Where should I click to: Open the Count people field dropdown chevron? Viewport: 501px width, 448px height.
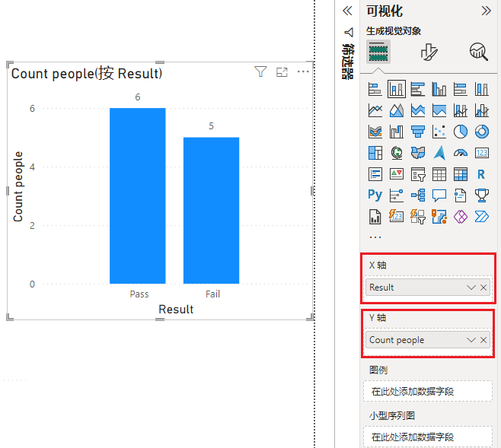[x=471, y=340]
